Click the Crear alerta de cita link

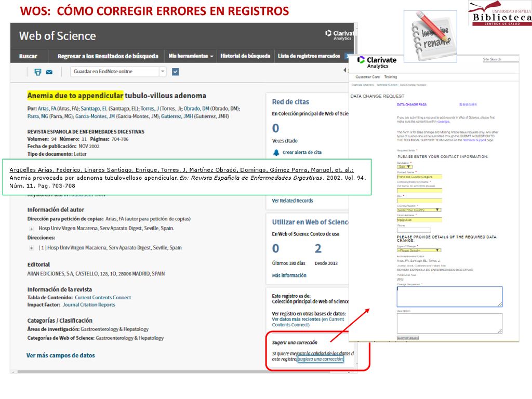click(302, 153)
